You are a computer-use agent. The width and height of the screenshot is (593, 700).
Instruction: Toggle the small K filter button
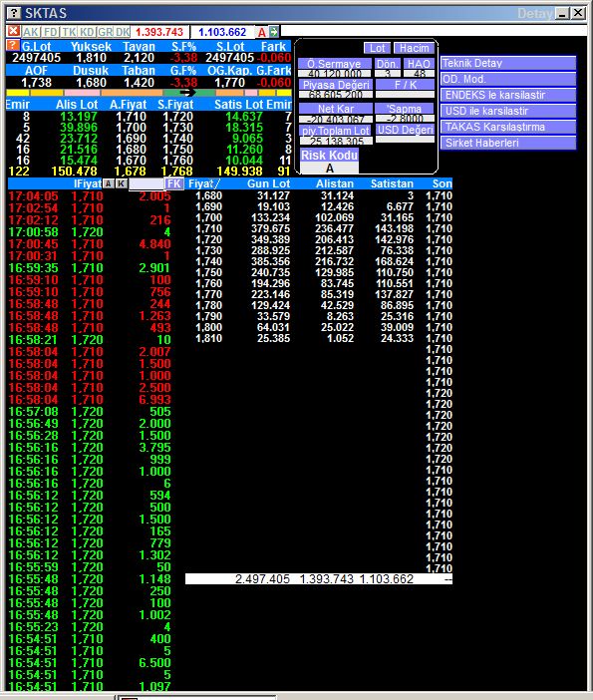121,183
